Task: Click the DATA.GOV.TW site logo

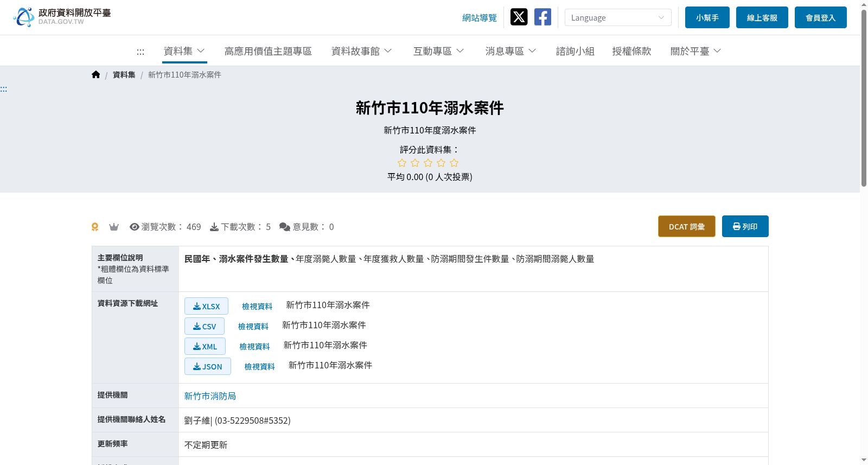Action: [62, 17]
